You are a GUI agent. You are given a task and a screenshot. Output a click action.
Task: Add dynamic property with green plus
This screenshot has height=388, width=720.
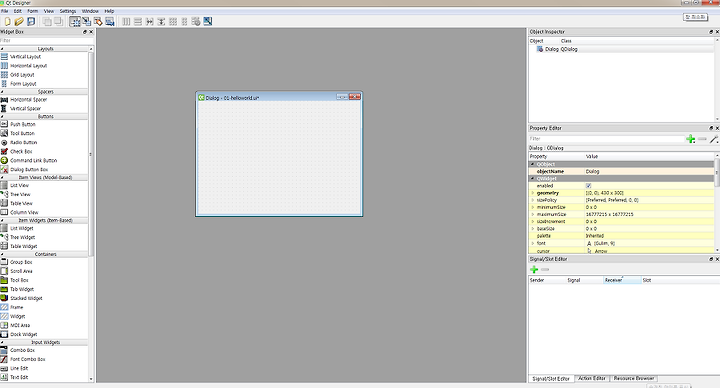[x=690, y=139]
